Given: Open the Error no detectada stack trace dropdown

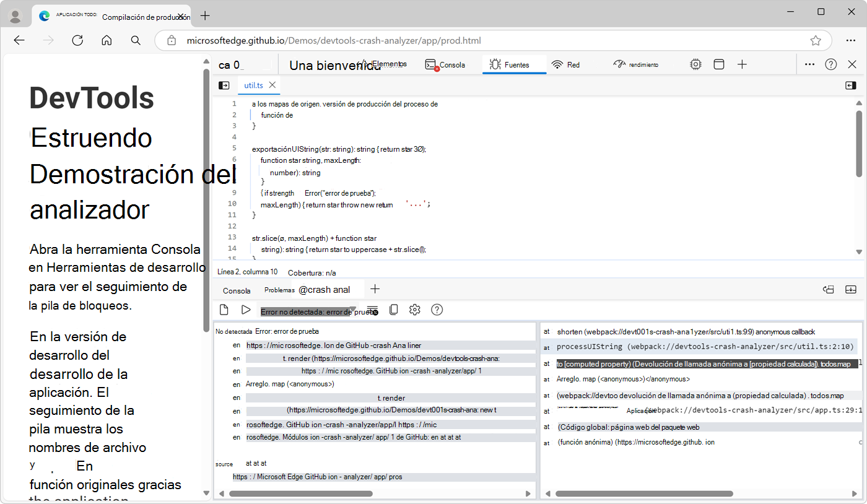Looking at the screenshot, I should (x=308, y=311).
